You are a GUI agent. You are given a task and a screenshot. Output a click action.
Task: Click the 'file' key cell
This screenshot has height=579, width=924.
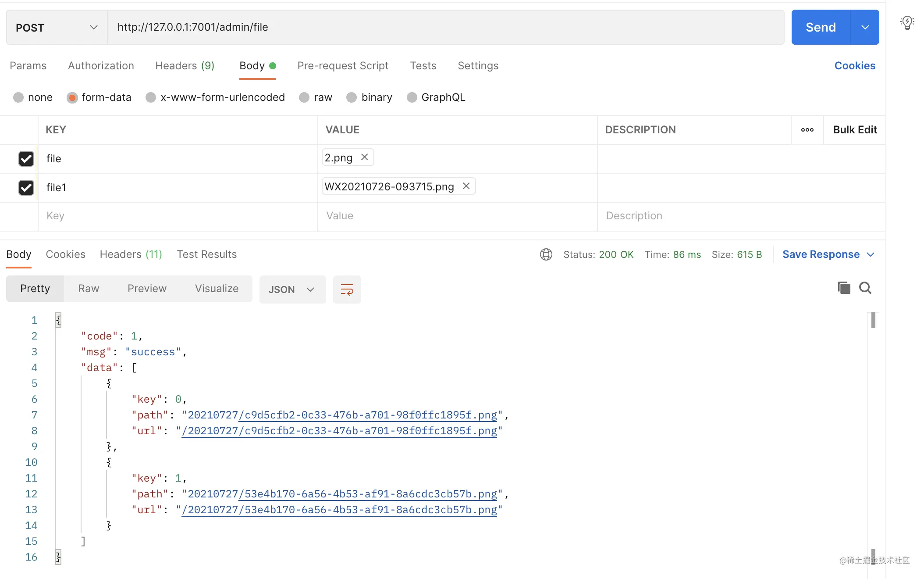(x=178, y=158)
